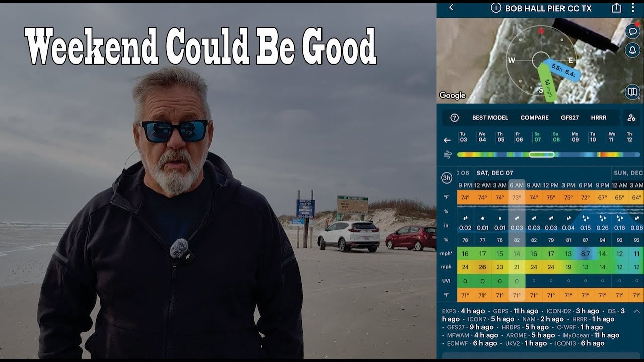Screen dimensions: 644x362
Task: Click the HRRR - 1 h ago update entry
Action: (593, 319)
